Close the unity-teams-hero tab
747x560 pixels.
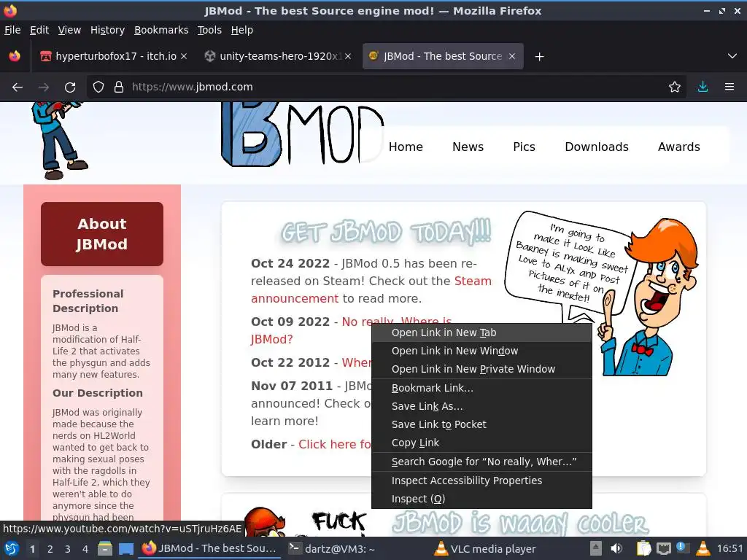click(348, 56)
